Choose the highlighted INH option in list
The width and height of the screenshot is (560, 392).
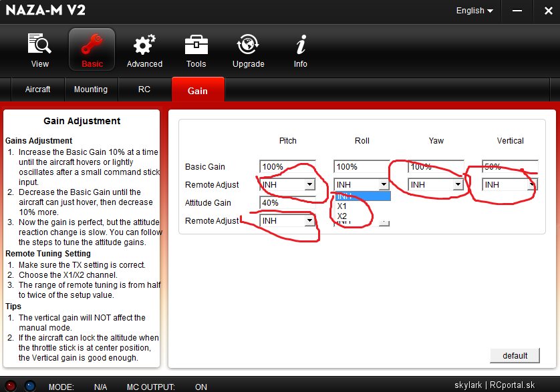point(362,196)
